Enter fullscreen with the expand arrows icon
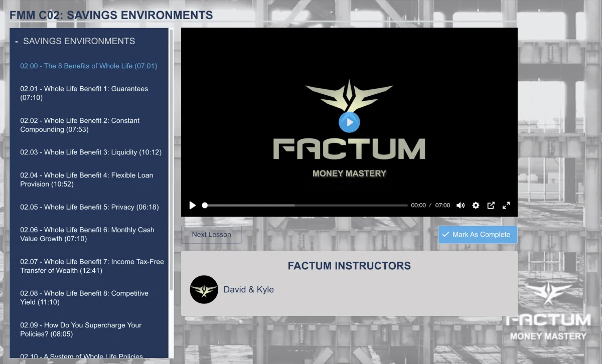Viewport: 602px width, 364px height. tap(506, 205)
